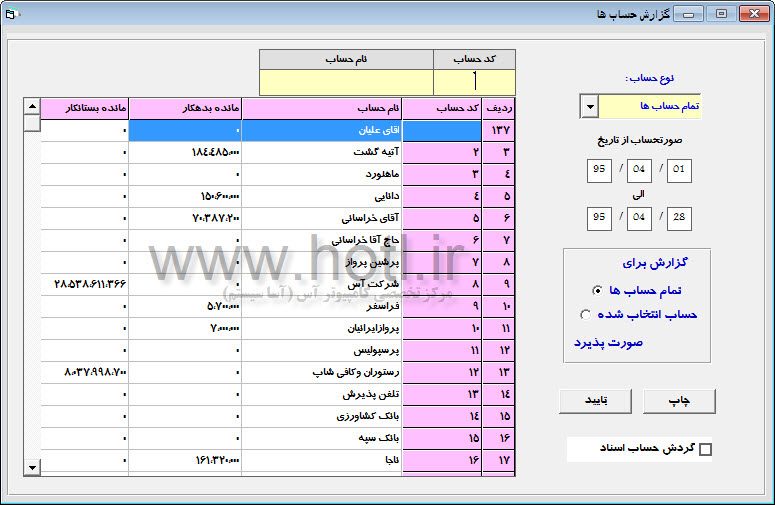Click the yellow نام حساب input field

(346, 81)
